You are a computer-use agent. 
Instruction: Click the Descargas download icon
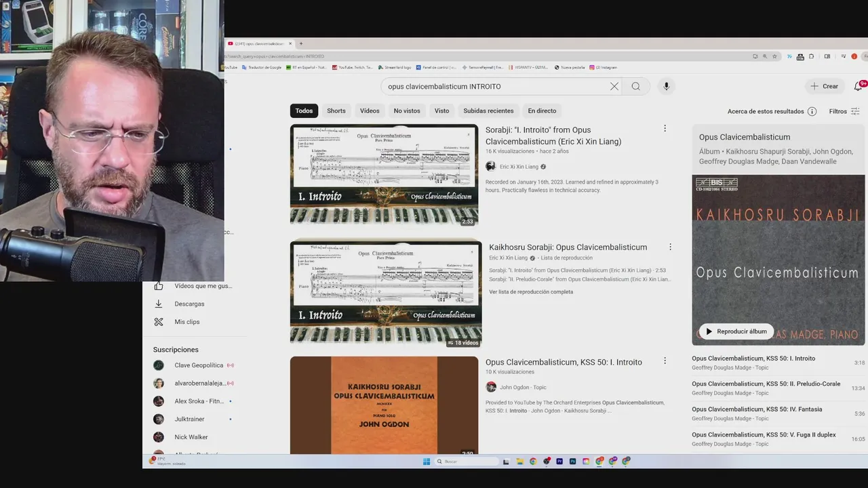coord(159,304)
